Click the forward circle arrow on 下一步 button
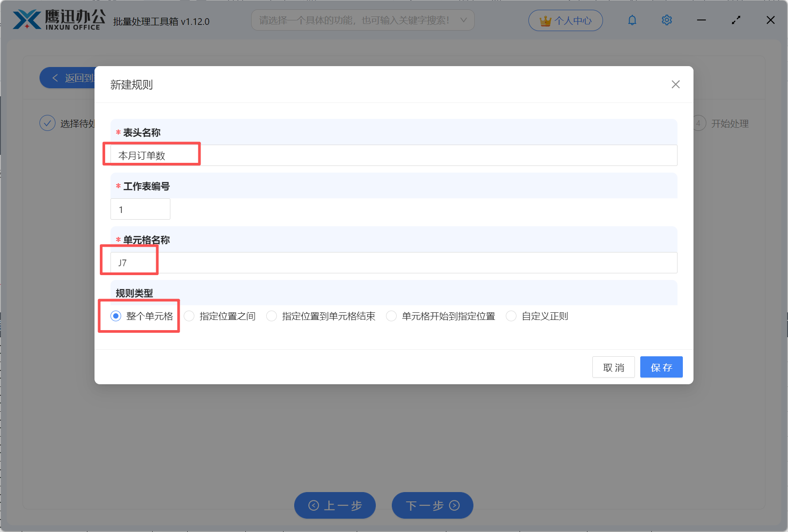The height and width of the screenshot is (532, 788). pos(453,505)
